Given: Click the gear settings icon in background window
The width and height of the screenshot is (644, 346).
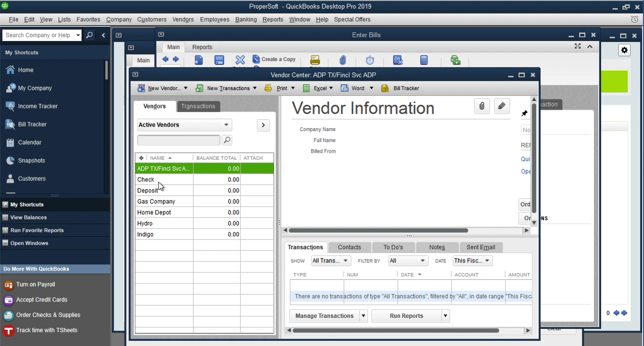Looking at the screenshot, I should [x=624, y=50].
